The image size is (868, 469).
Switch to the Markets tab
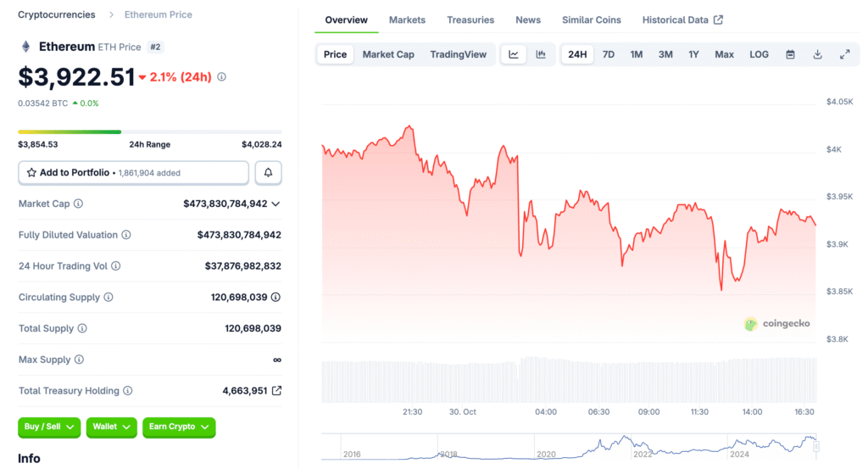click(407, 20)
